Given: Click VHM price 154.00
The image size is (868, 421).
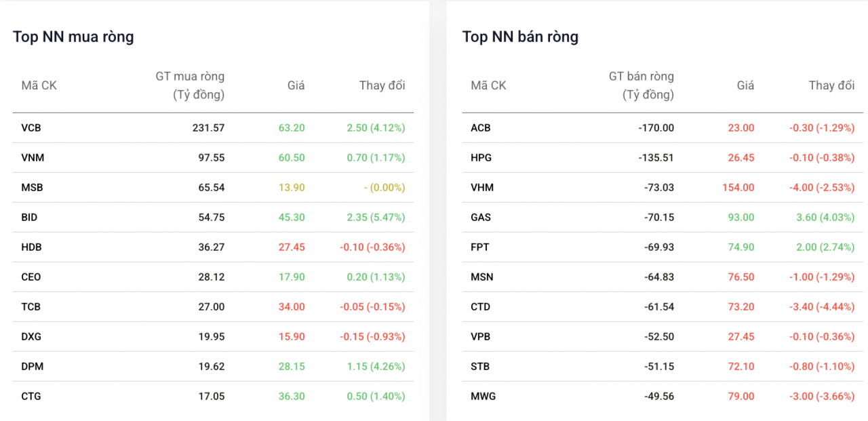Looking at the screenshot, I should (738, 187).
